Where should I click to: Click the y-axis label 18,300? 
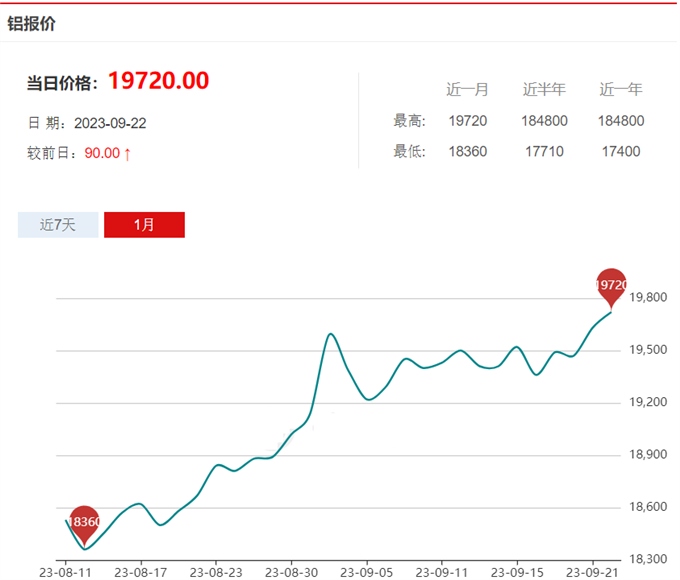point(648,559)
